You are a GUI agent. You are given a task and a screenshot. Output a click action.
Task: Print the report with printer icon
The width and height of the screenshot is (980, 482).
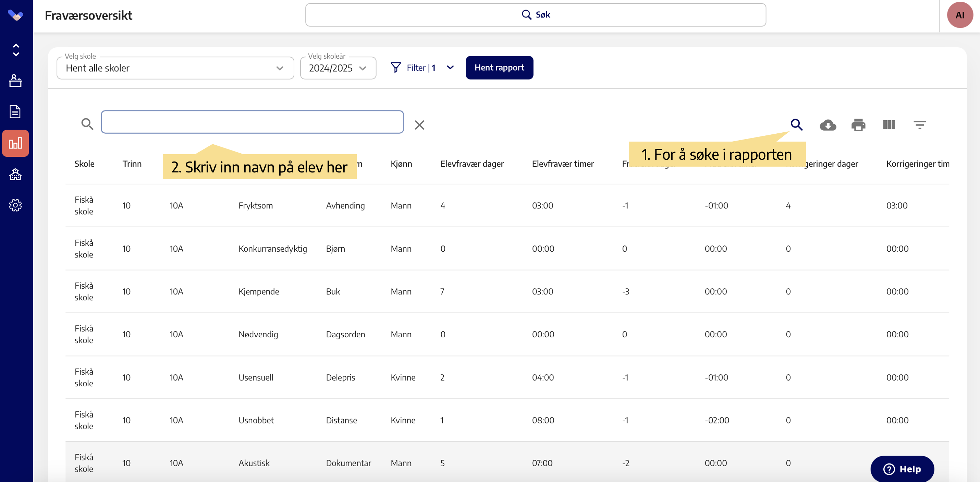click(x=858, y=125)
